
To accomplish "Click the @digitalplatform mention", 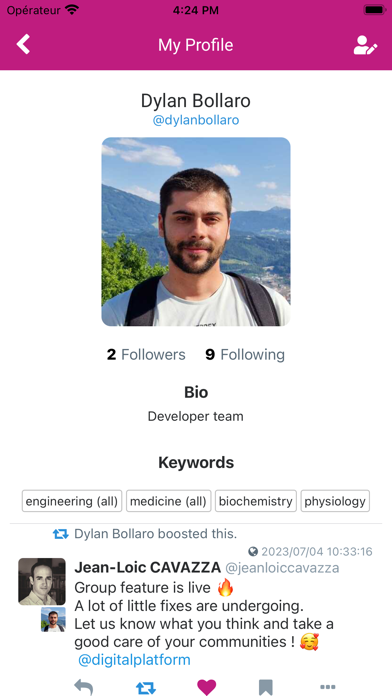I will (x=134, y=660).
